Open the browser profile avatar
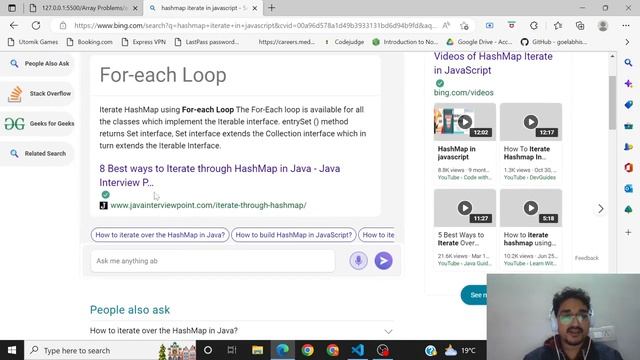This screenshot has height=360, width=640. click(602, 25)
